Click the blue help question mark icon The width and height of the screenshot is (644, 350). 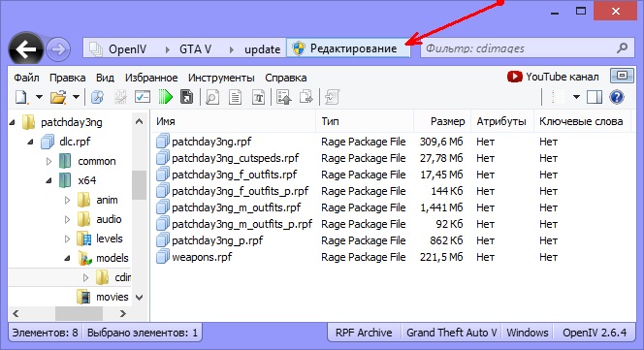pos(617,97)
